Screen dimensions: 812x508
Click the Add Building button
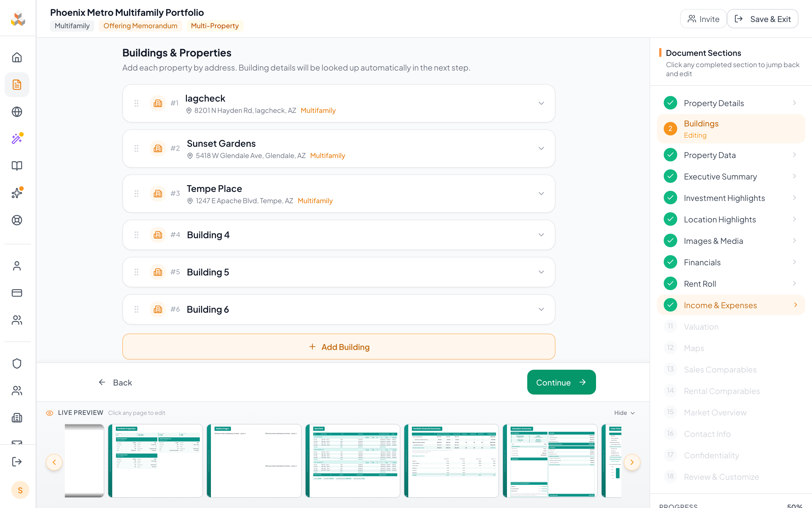pos(339,347)
